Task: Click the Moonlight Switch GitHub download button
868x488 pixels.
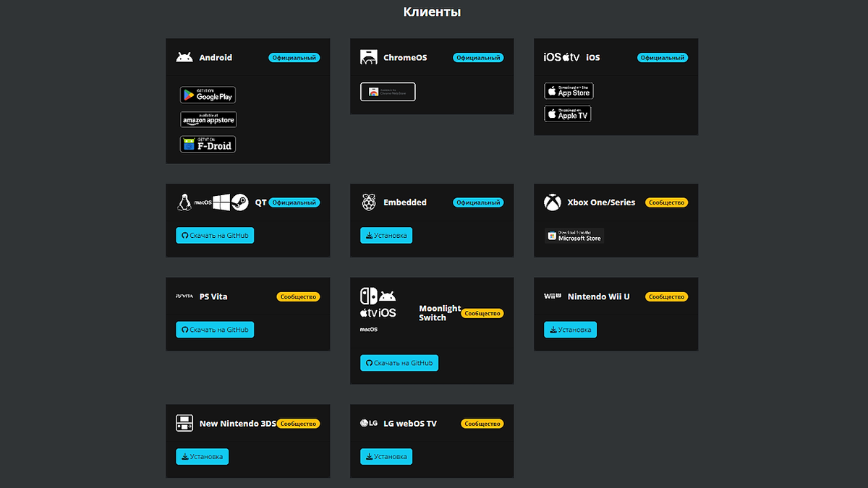Action: tap(399, 363)
